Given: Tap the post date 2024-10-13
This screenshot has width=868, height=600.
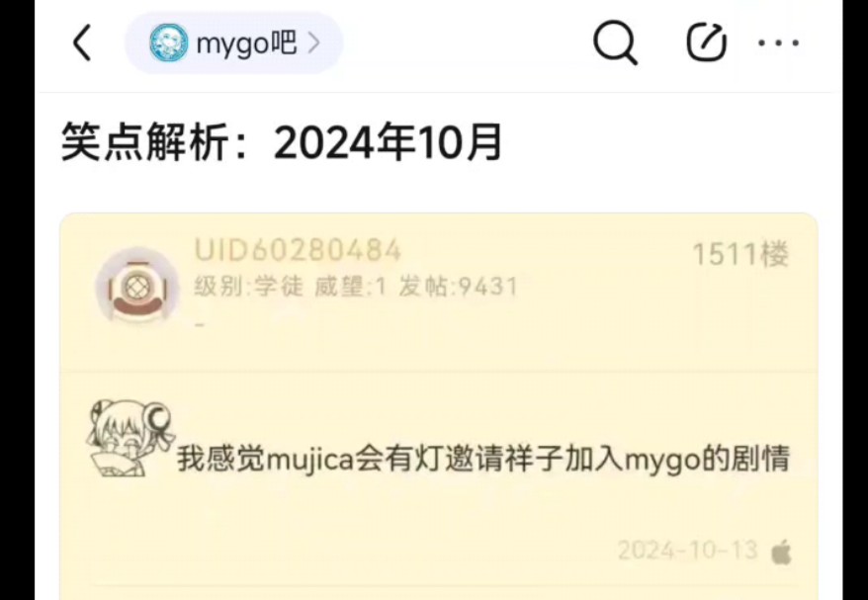Looking at the screenshot, I should [687, 551].
